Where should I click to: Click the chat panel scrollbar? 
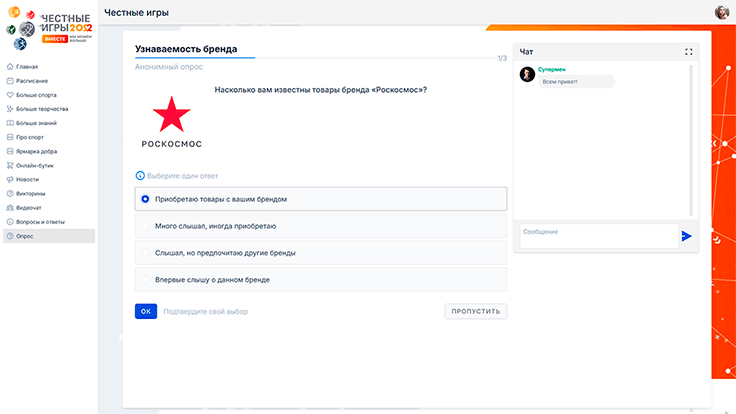691,140
